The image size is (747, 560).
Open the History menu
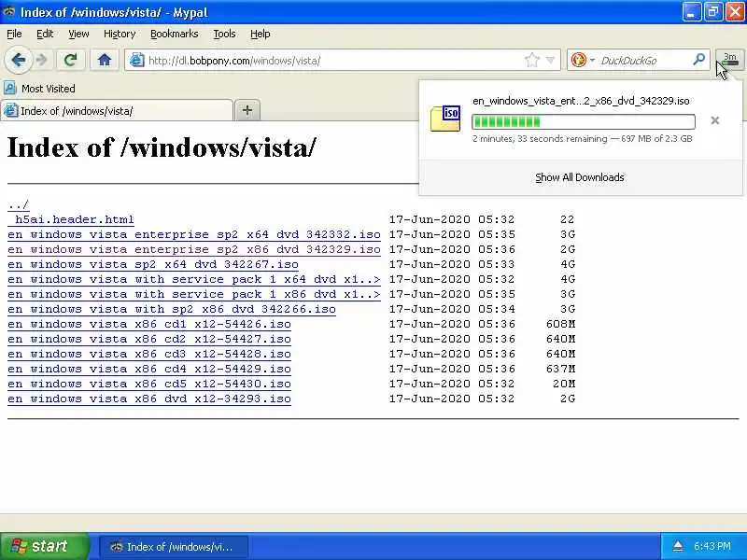[120, 34]
